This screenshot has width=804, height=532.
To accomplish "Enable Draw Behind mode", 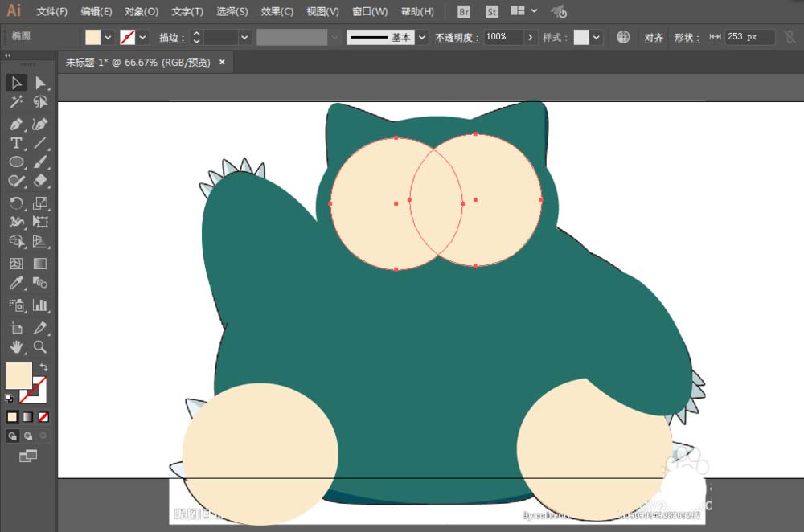I will pos(28,436).
